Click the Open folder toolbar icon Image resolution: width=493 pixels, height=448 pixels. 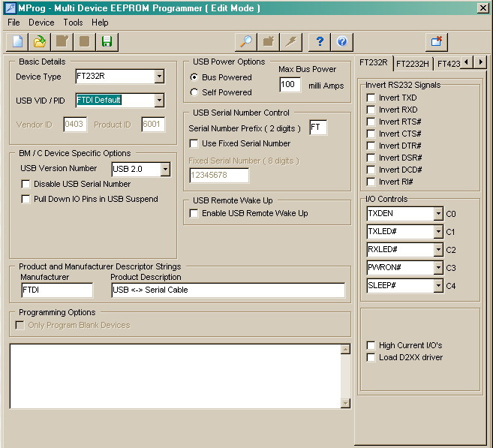click(40, 41)
